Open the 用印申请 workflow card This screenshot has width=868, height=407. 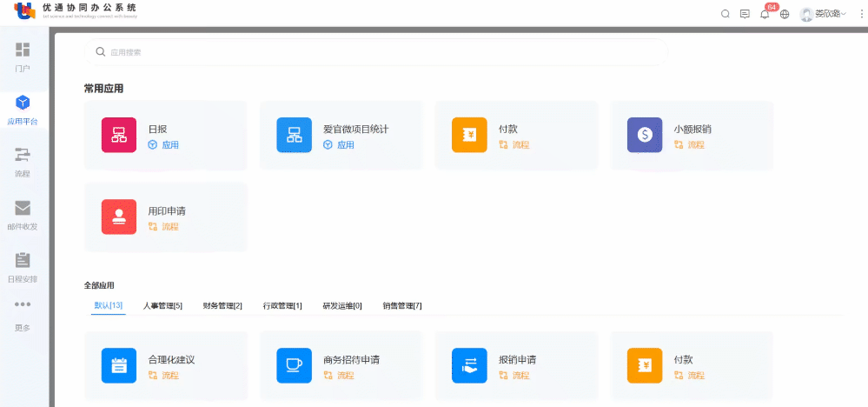(166, 217)
